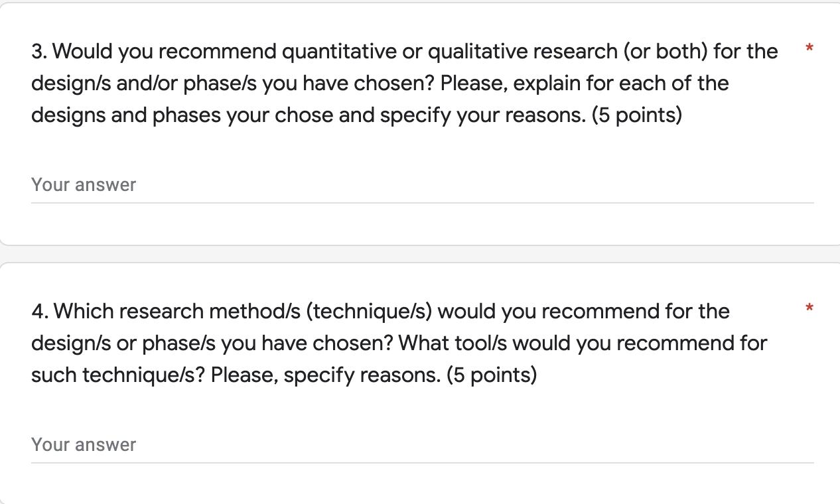Click the number "4." of the question
The image size is (840, 504).
(40, 312)
